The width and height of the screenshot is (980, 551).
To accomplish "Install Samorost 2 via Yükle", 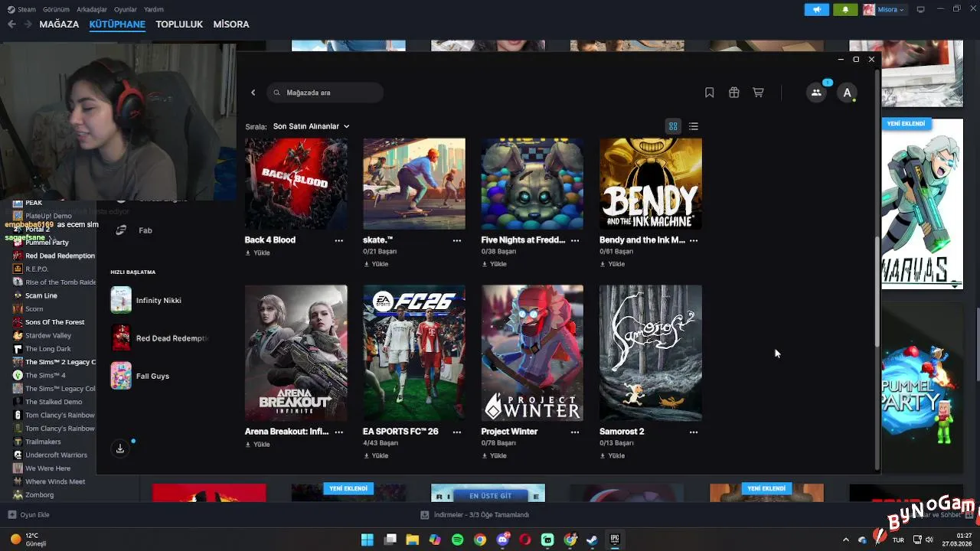I will (x=612, y=455).
